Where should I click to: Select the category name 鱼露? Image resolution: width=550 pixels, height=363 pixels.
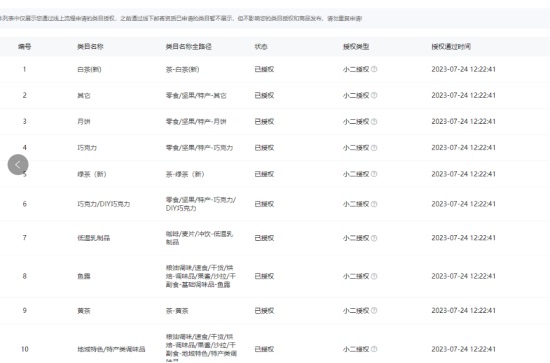coord(84,276)
